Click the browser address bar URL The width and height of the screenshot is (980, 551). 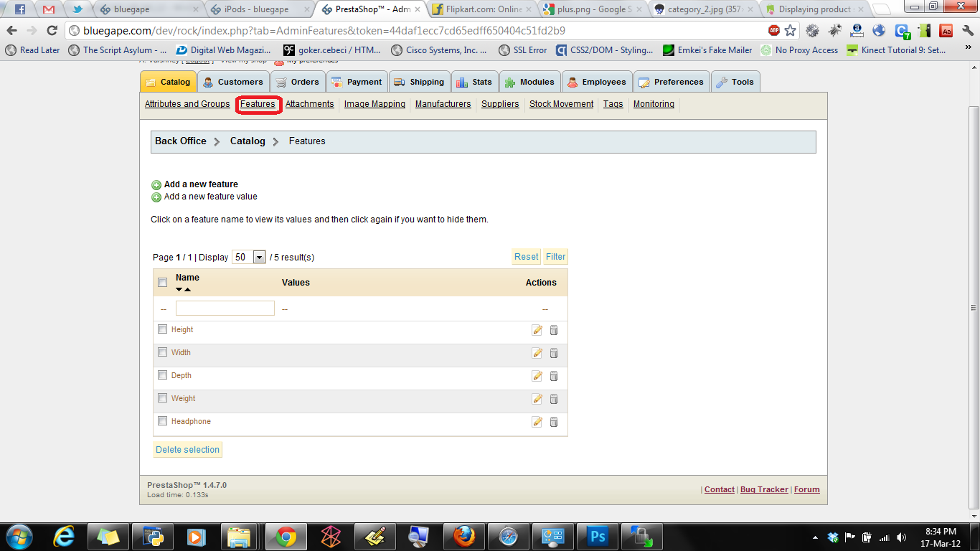pyautogui.click(x=324, y=31)
